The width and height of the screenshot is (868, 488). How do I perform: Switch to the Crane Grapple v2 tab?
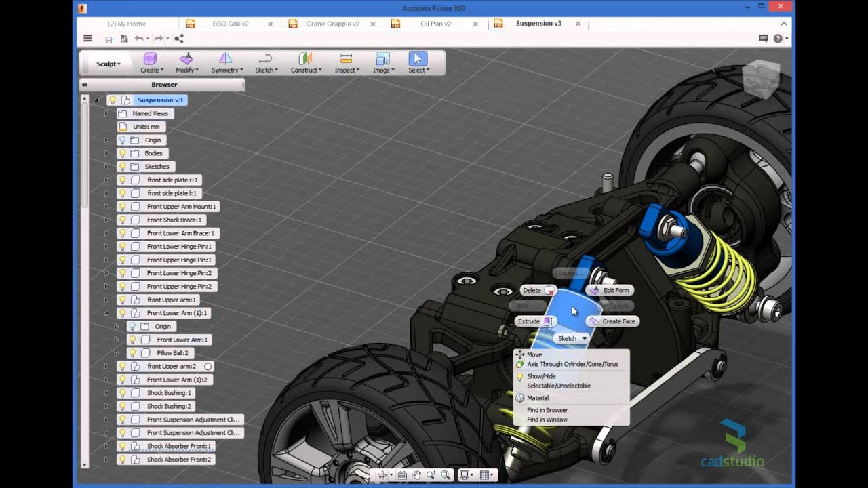pyautogui.click(x=333, y=24)
